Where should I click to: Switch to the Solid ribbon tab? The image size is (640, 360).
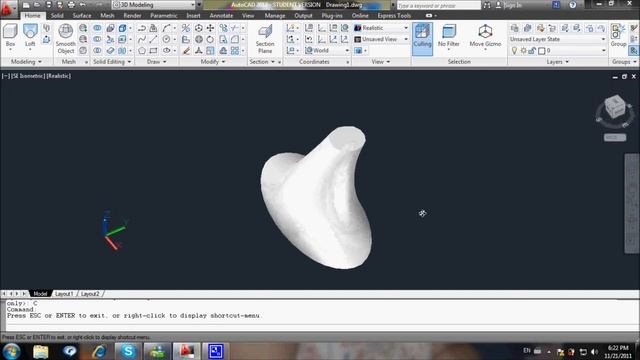tap(57, 16)
